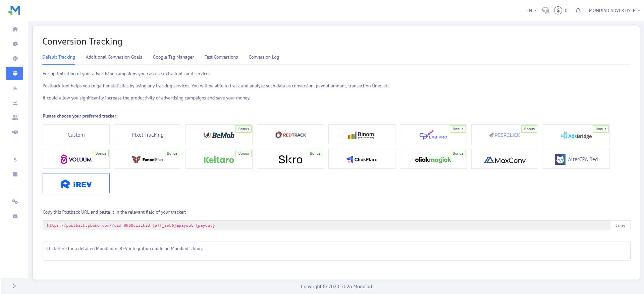Viewport: 644px width, 294px height.
Task: Select the Voluum tracker option
Action: (x=76, y=159)
